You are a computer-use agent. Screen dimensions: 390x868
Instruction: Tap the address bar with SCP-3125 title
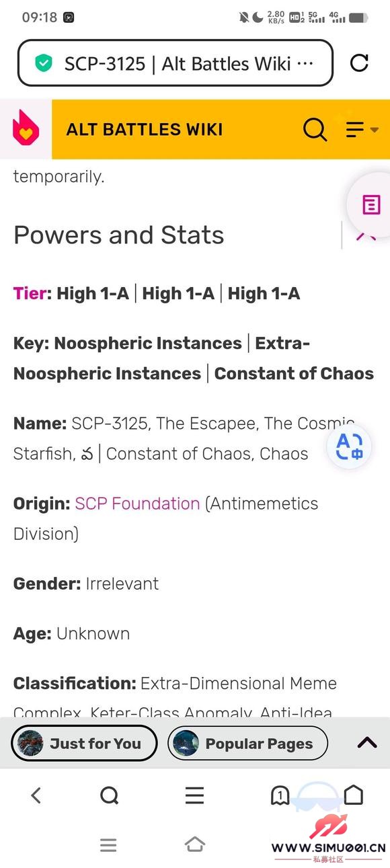[x=175, y=63]
